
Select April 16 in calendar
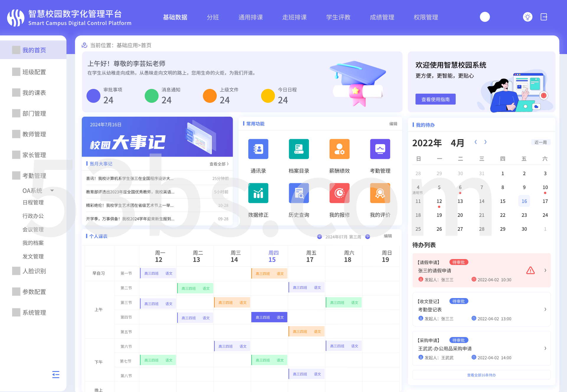(524, 201)
